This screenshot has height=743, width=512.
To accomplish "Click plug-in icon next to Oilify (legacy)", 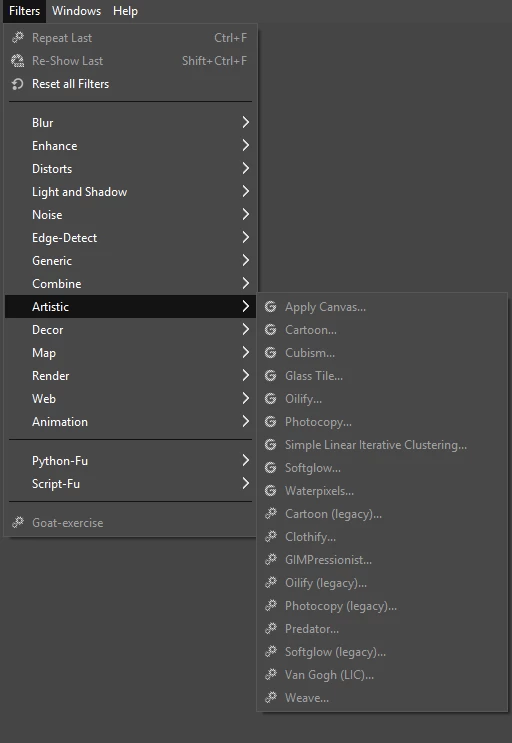I will coord(270,582).
